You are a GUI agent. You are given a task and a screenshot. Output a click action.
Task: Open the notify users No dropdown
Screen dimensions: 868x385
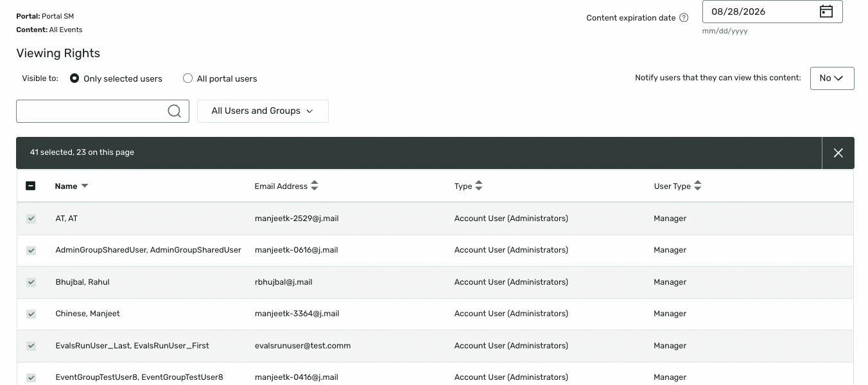click(832, 78)
